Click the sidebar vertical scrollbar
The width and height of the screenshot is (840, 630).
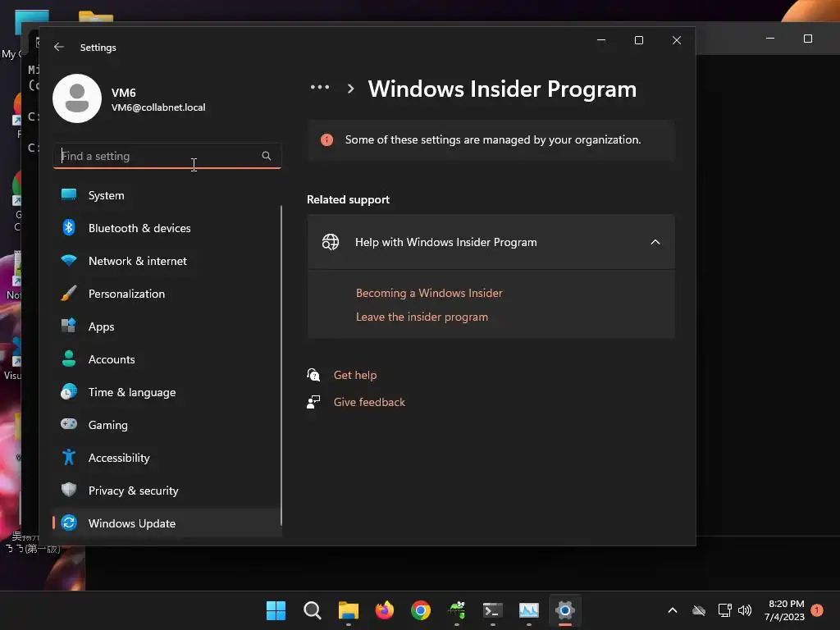(x=281, y=365)
